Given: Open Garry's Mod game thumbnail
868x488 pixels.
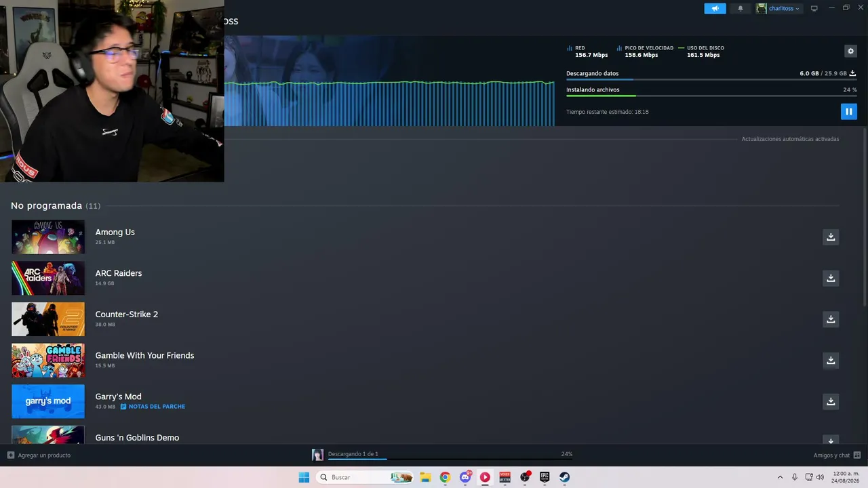Looking at the screenshot, I should [48, 401].
